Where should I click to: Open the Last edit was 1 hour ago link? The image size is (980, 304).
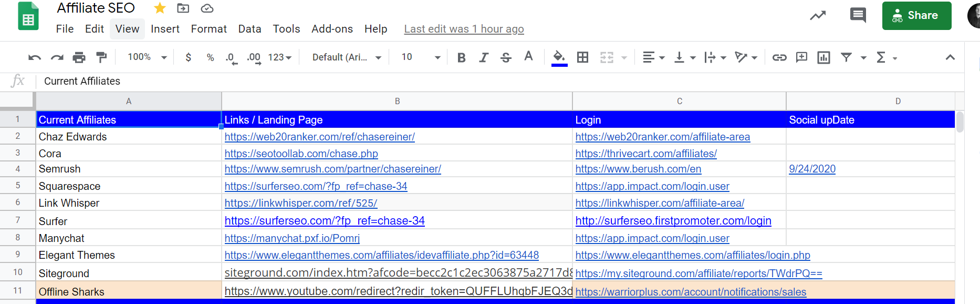click(464, 29)
